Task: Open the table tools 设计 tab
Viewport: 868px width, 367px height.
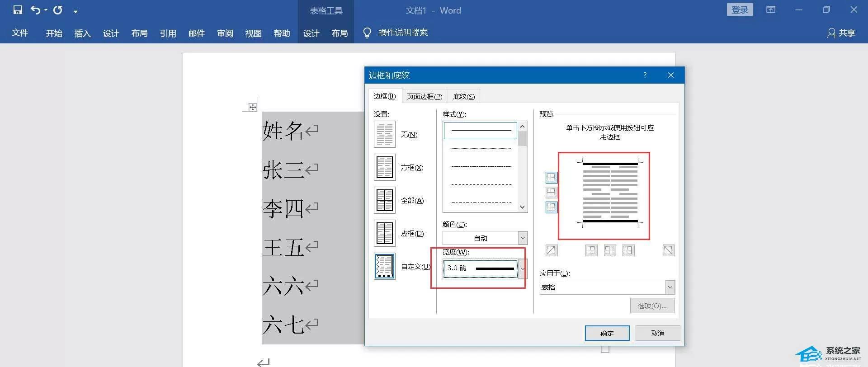Action: coord(311,33)
